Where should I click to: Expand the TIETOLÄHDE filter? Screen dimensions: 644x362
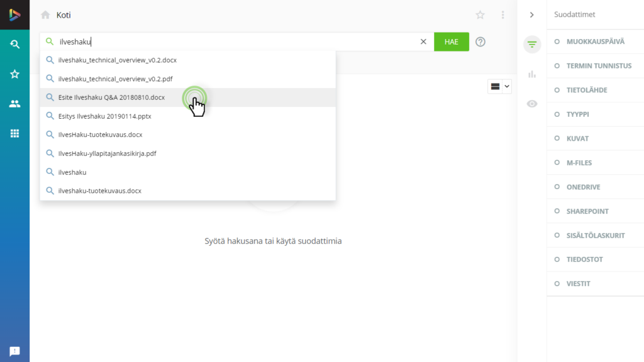point(595,90)
